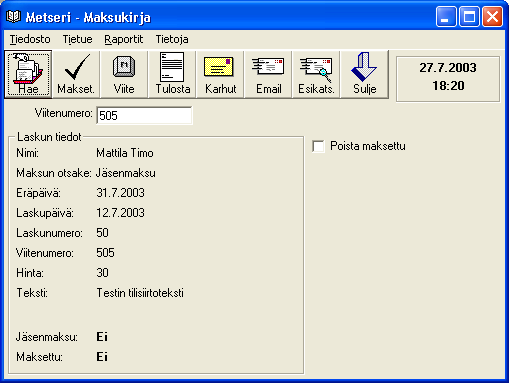Click the Jäsenmaksu payment title value
509x383 pixels.
click(126, 173)
